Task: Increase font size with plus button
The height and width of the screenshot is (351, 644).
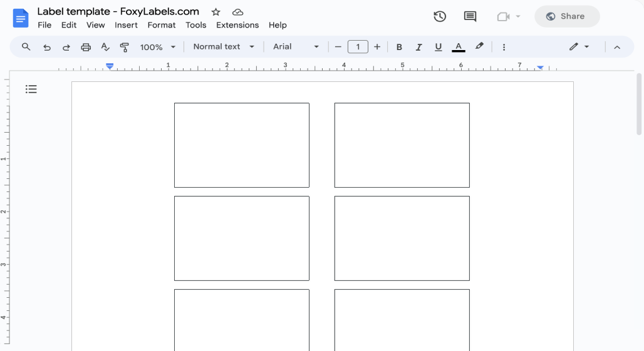Action: pyautogui.click(x=377, y=47)
